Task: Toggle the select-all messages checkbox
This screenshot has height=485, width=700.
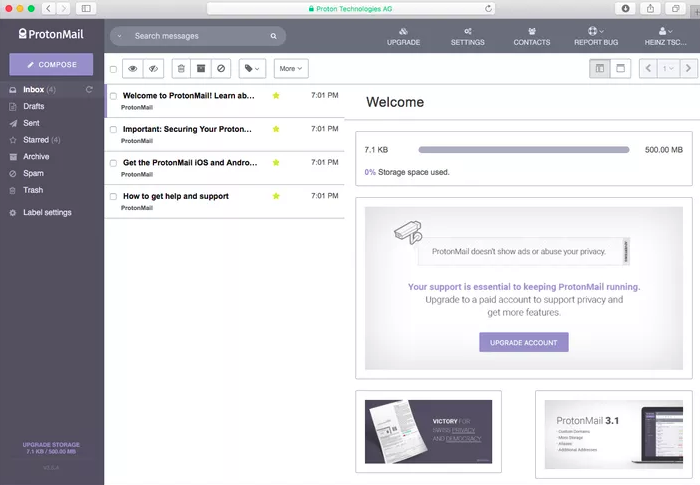Action: (113, 69)
